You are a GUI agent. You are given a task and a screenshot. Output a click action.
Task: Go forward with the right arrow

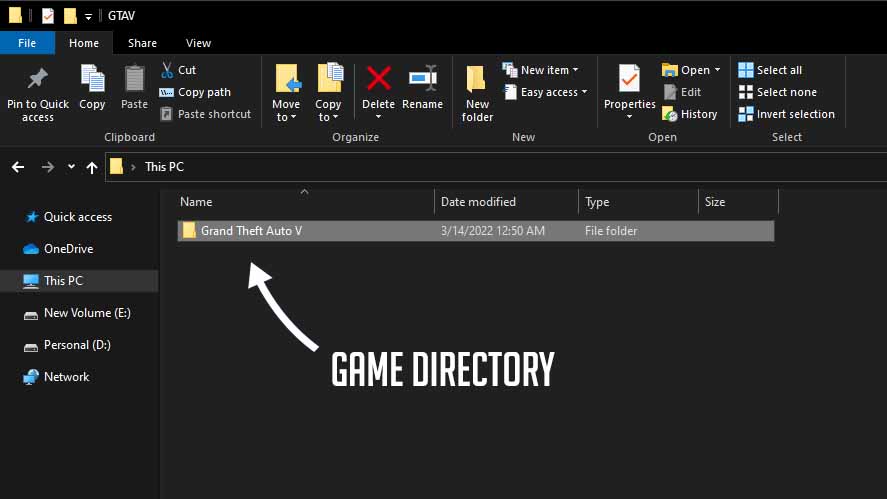[48, 167]
